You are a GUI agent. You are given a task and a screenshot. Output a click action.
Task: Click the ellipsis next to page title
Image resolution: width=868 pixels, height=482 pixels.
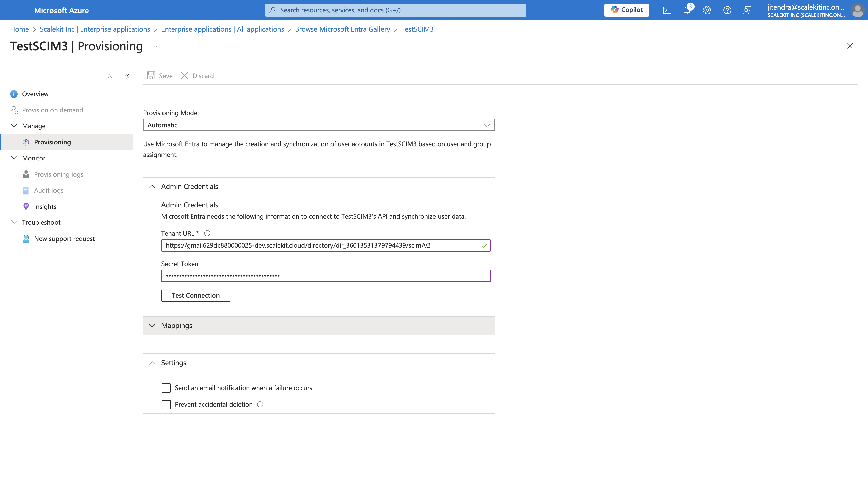point(159,46)
